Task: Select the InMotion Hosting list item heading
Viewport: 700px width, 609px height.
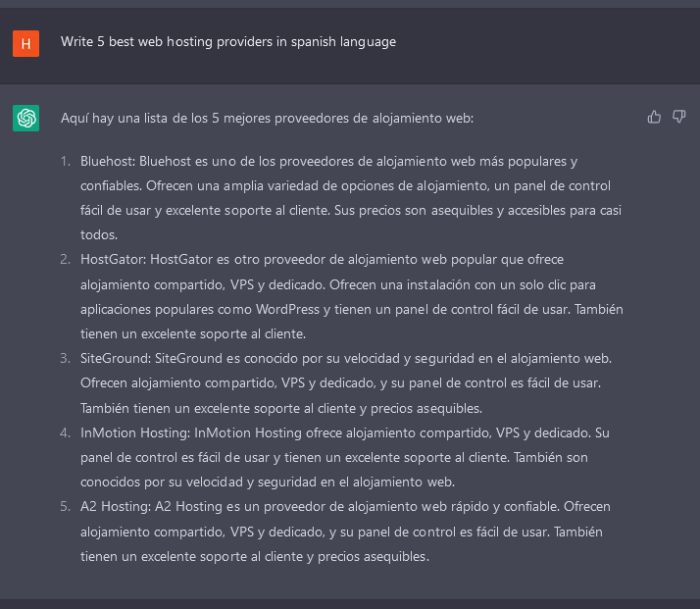Action: [x=135, y=433]
